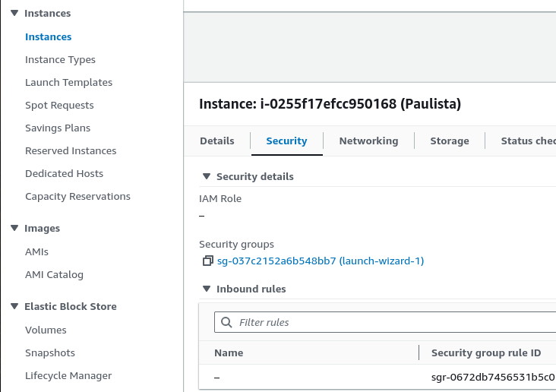Go to Dedicated Hosts

[64, 173]
